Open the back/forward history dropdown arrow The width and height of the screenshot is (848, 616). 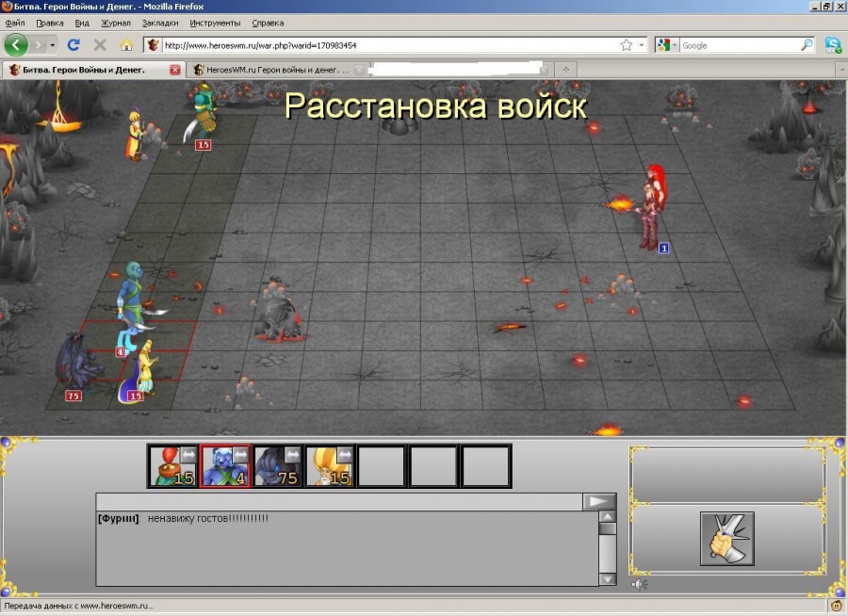click(x=53, y=45)
